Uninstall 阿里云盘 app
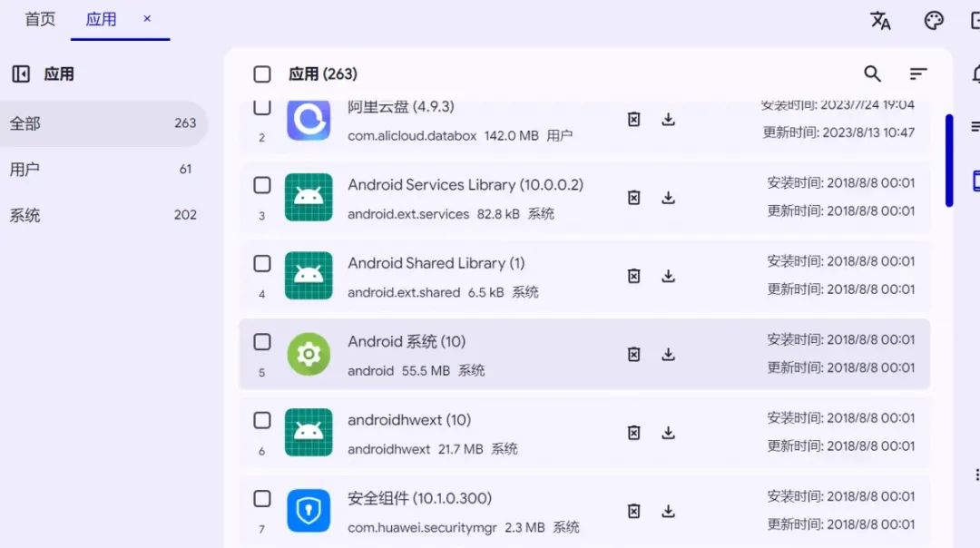This screenshot has width=980, height=548. tap(633, 120)
